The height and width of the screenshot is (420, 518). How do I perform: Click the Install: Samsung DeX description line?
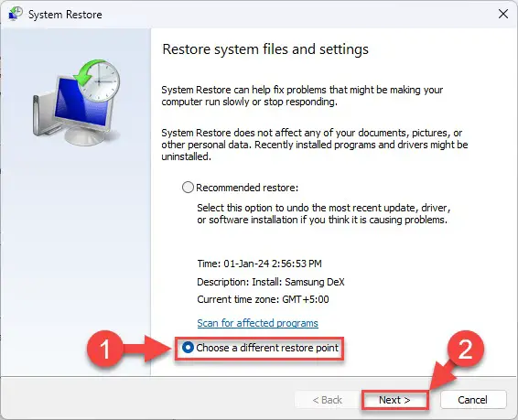tap(271, 282)
